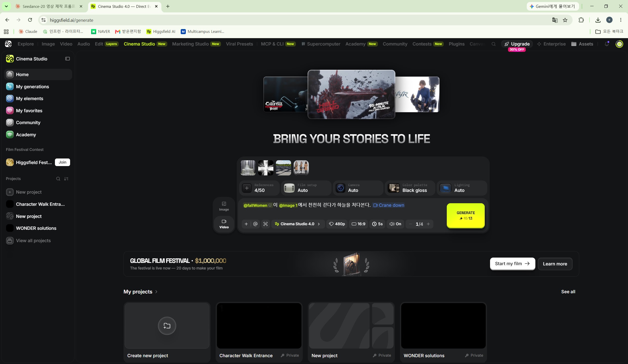Screen dimensions: 628x364
Task: Close the Seedance-20 tab
Action: (81, 6)
